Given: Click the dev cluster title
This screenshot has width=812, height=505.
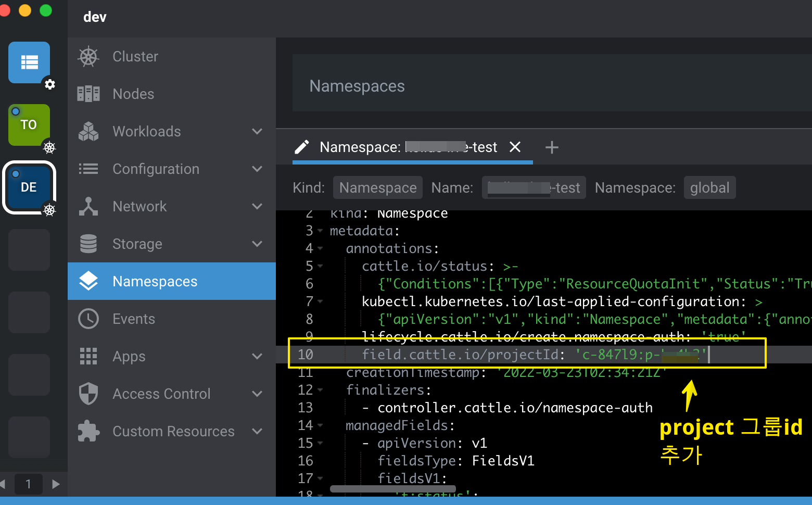Looking at the screenshot, I should (x=95, y=17).
